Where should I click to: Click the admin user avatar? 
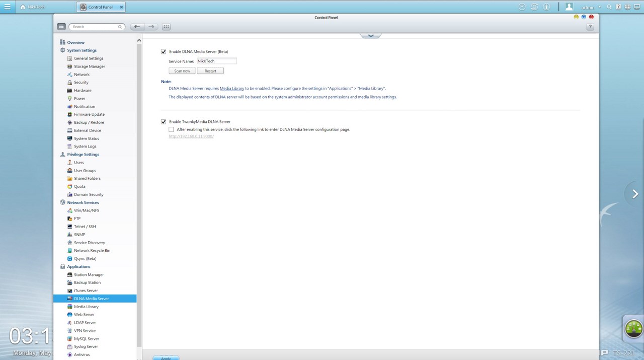(x=569, y=7)
